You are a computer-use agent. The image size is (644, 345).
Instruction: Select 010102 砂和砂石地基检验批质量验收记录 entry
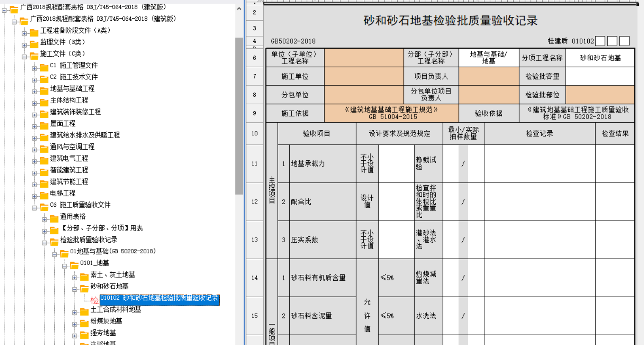pos(159,298)
